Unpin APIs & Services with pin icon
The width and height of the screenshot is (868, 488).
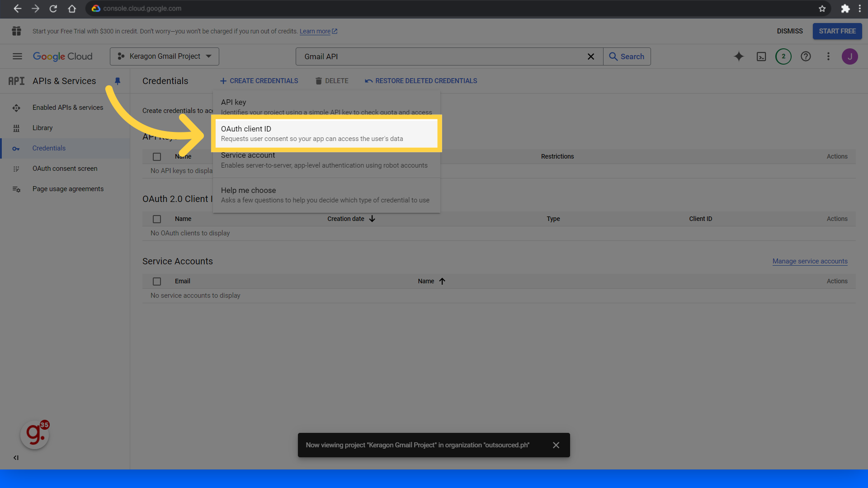[x=118, y=81]
